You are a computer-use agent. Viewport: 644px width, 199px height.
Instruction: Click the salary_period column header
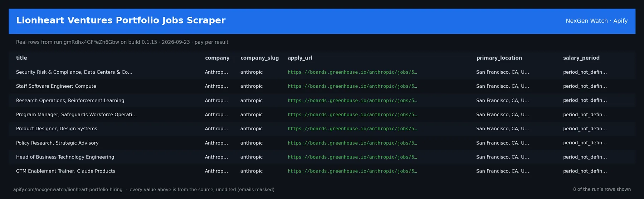coord(581,58)
